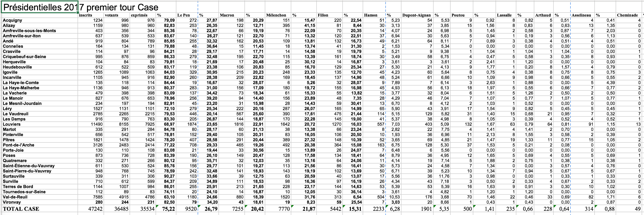Click the 'Acquigny' row label cell
This screenshot has width=644, height=215.
tap(13, 21)
